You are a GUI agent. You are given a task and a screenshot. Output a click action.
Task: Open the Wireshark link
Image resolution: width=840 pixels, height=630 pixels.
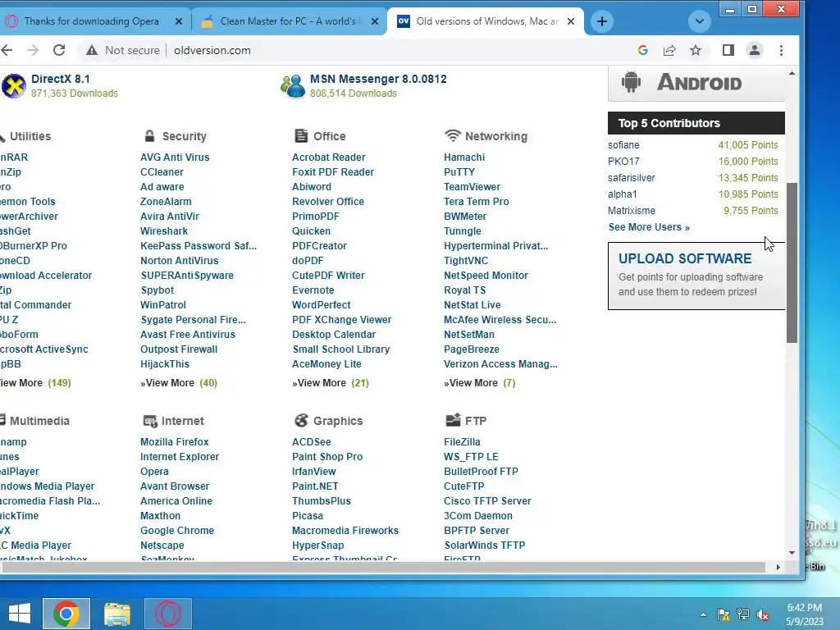click(x=164, y=231)
